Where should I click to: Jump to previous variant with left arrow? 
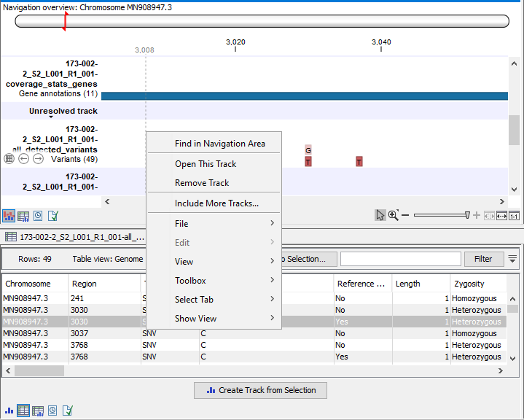(23, 159)
